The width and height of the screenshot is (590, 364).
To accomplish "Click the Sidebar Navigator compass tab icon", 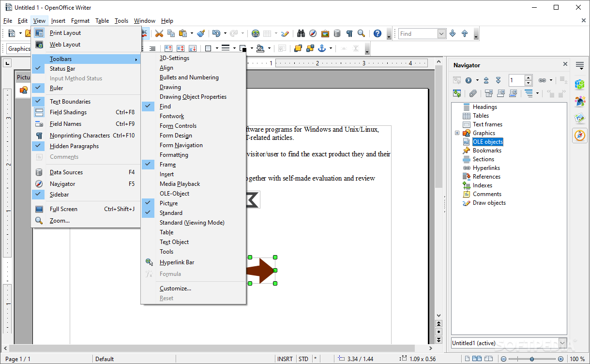I will click(580, 136).
